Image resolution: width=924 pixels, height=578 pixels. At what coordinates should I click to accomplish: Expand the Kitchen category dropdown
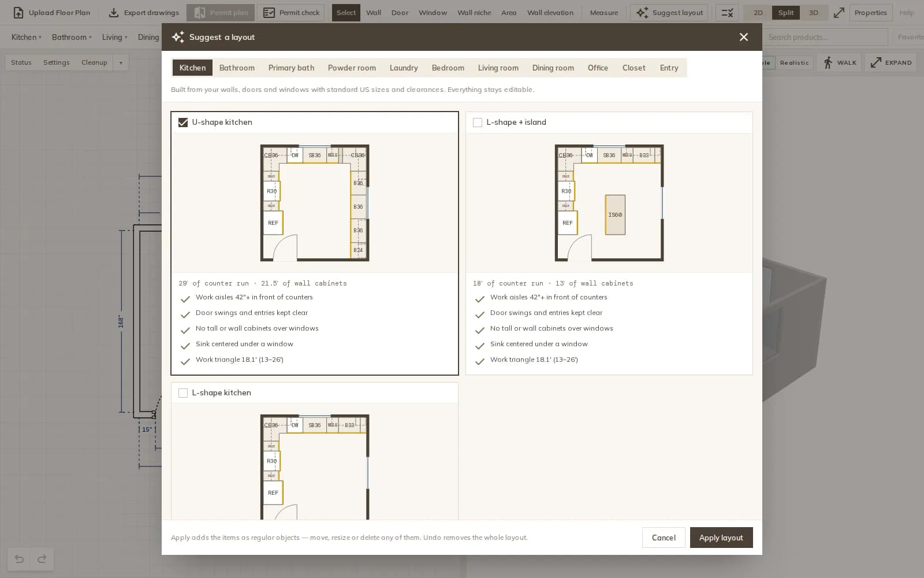click(x=27, y=37)
